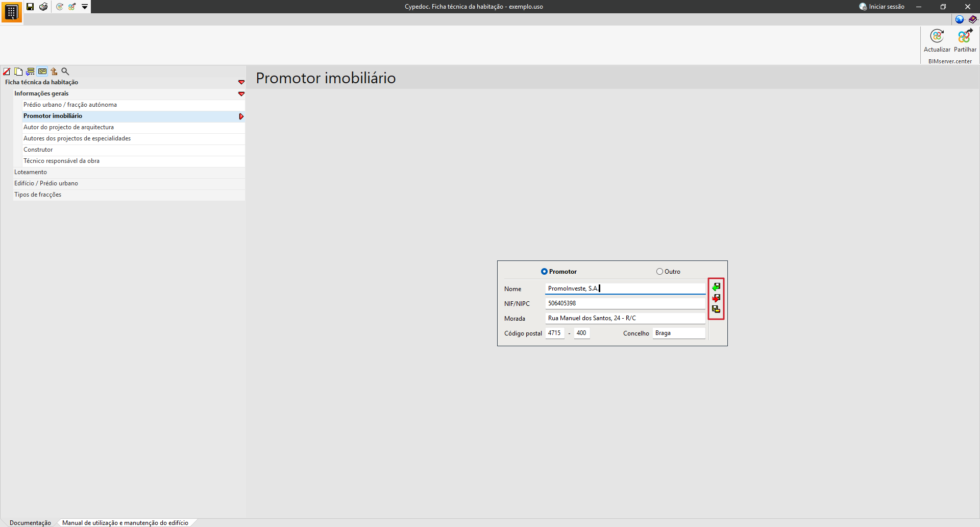Click the export-to-library red arrow icon

[x=716, y=298]
